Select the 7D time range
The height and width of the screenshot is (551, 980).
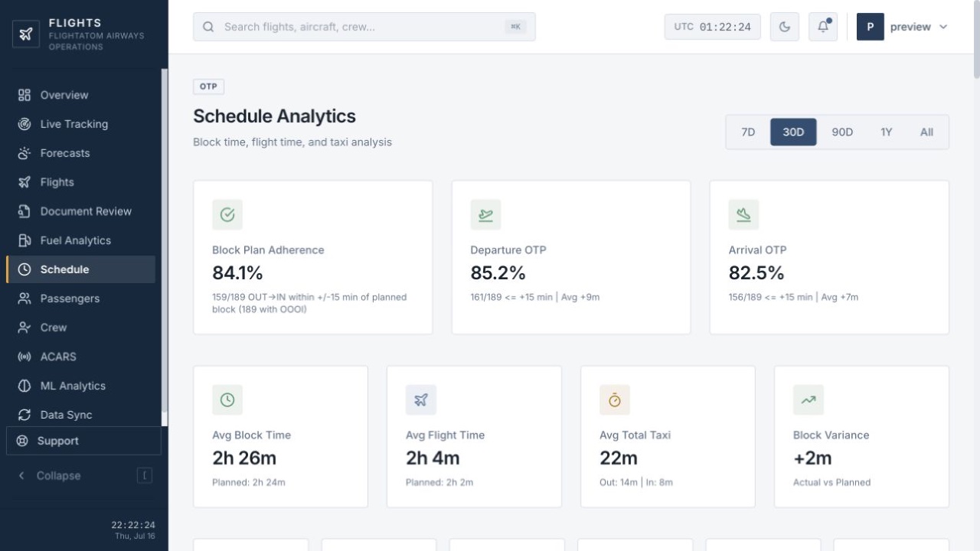748,132
